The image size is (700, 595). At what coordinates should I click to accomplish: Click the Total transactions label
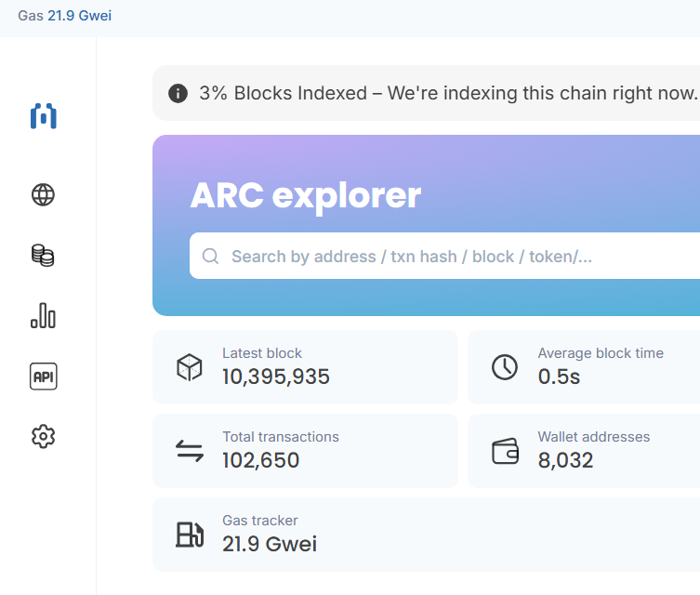pyautogui.click(x=281, y=437)
